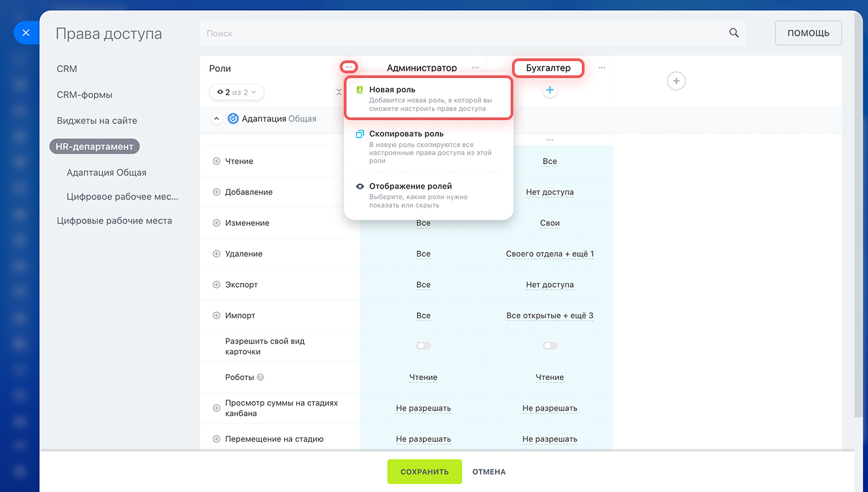Screen dimensions: 868x492
Task: Close the access rights panel with X
Action: pos(26,33)
